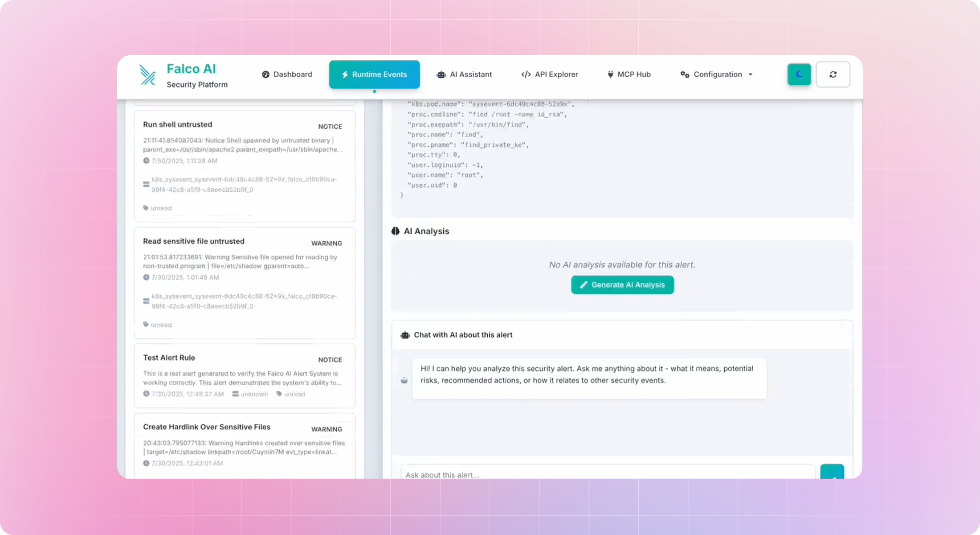Click the brain icon beside AI Analysis
This screenshot has width=980, height=535.
(395, 231)
